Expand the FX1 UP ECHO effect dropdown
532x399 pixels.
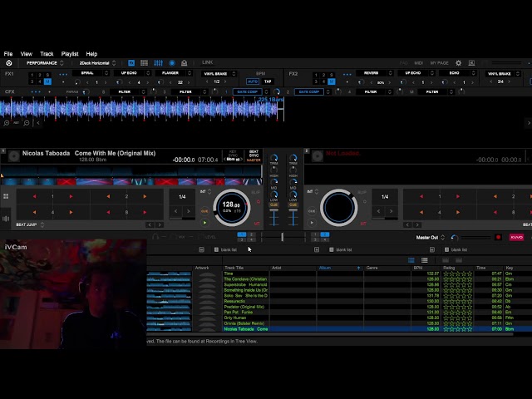(148, 73)
